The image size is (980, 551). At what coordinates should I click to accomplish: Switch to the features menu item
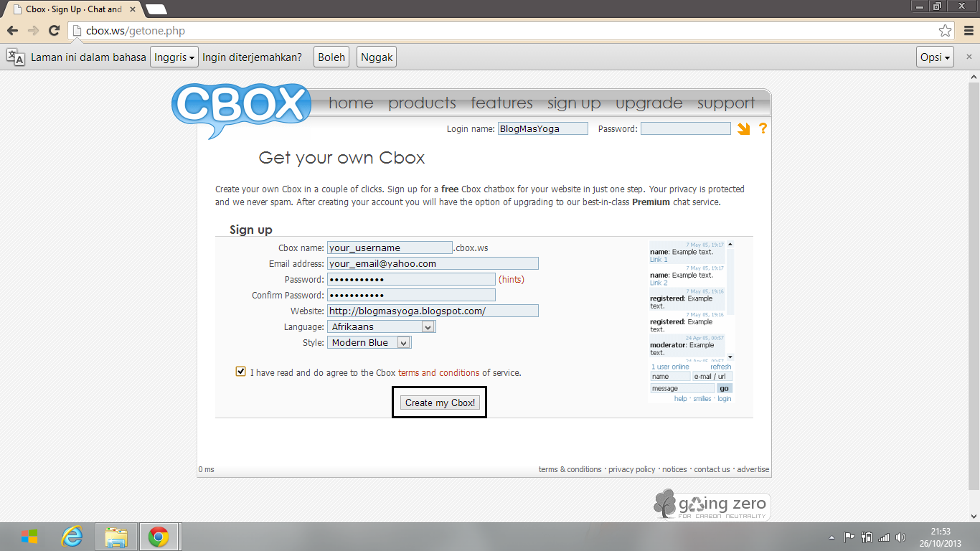coord(501,103)
